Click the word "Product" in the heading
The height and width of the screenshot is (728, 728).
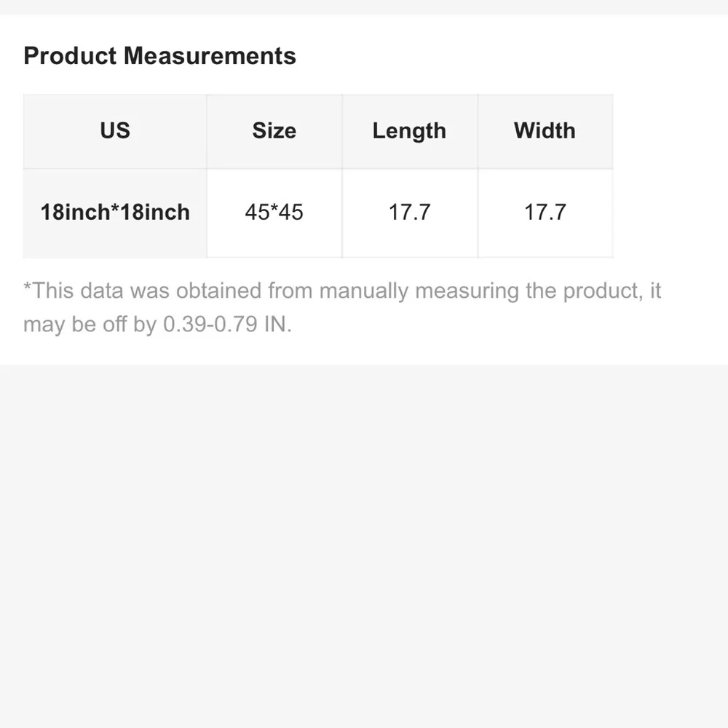pos(70,56)
